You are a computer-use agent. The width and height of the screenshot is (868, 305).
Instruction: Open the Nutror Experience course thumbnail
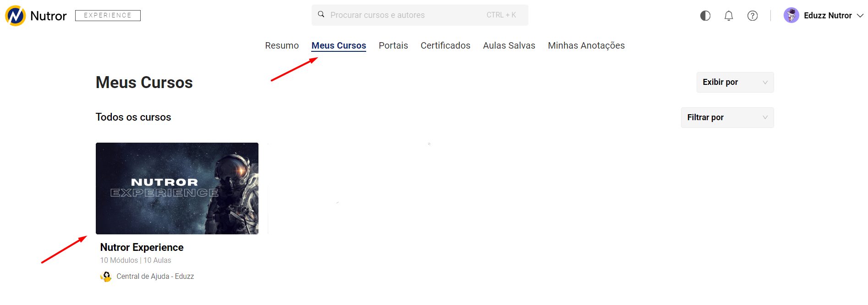[177, 189]
